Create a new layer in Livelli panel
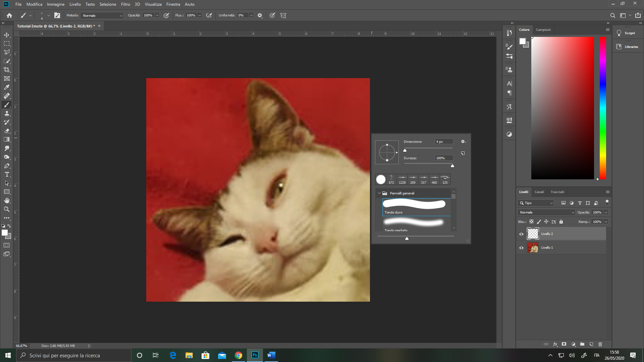Image resolution: width=644 pixels, height=362 pixels. click(591, 344)
